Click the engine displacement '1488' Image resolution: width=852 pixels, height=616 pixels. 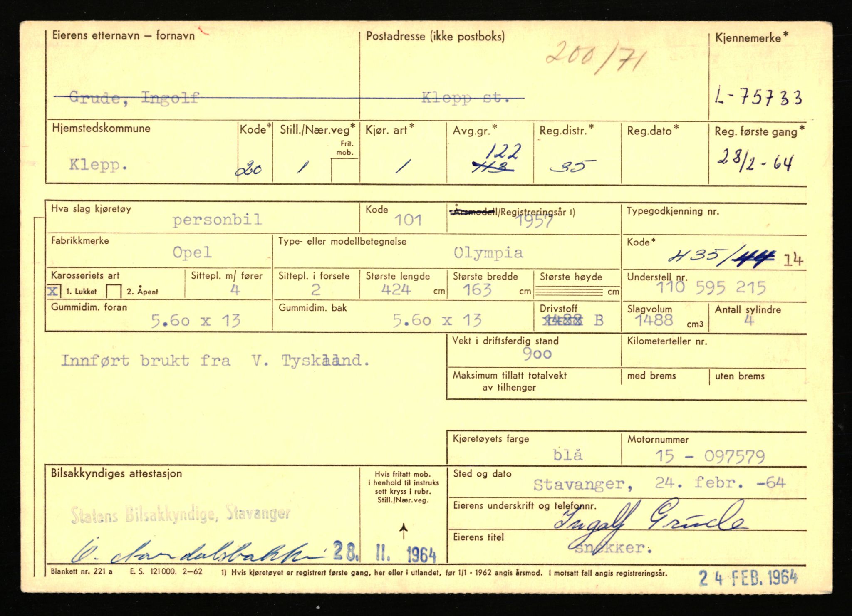[654, 320]
